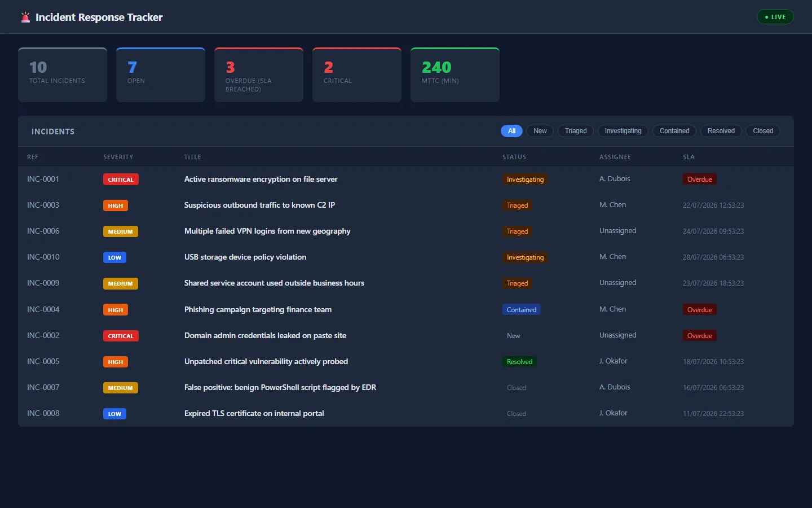
Task: Click Investigating status on INC-0001 row
Action: 525,179
